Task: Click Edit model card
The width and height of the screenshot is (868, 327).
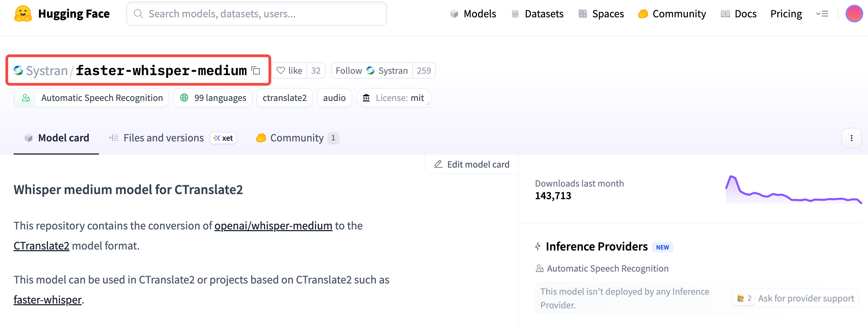Action: (472, 165)
